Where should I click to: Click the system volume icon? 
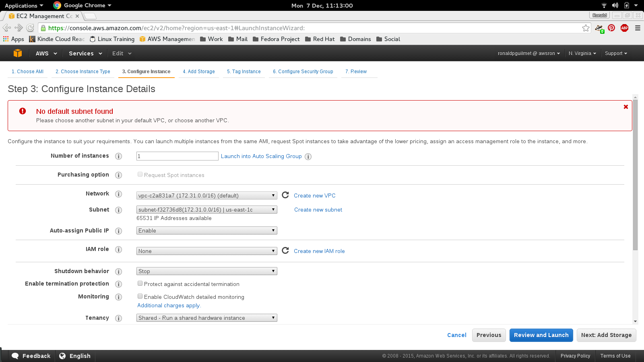click(615, 5)
